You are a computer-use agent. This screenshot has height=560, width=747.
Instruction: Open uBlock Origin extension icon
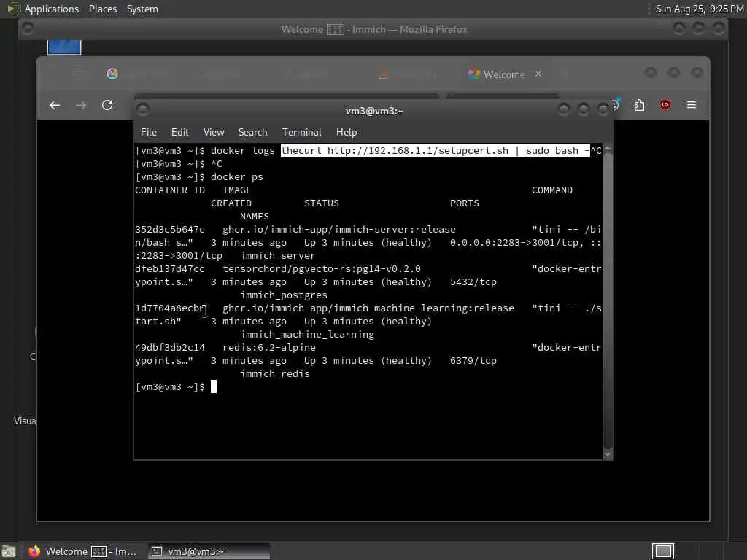coord(665,105)
